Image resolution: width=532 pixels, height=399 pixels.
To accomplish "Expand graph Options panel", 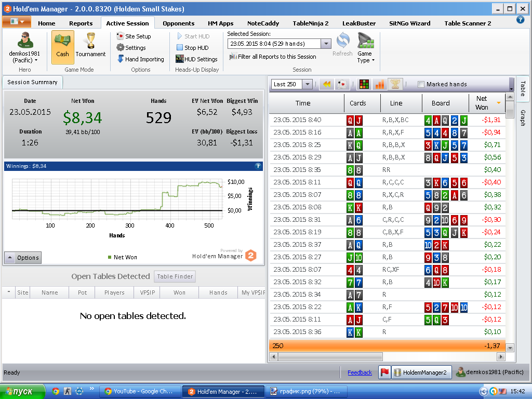I will click(x=23, y=258).
